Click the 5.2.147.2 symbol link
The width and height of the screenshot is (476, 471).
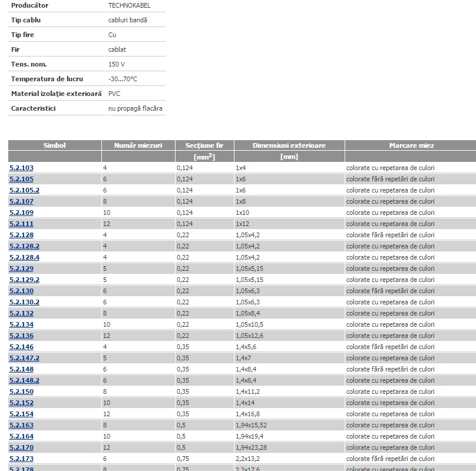[x=24, y=358]
